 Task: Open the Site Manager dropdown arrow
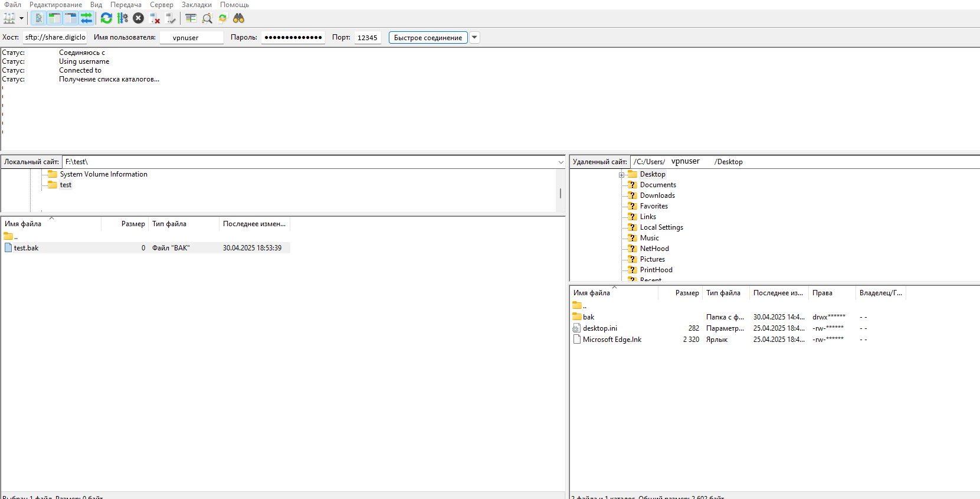(21, 18)
